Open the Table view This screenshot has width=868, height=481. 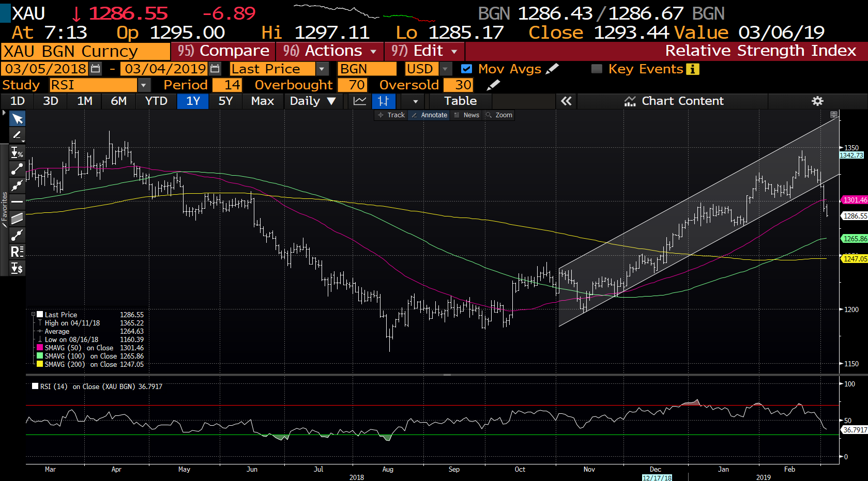(x=461, y=101)
